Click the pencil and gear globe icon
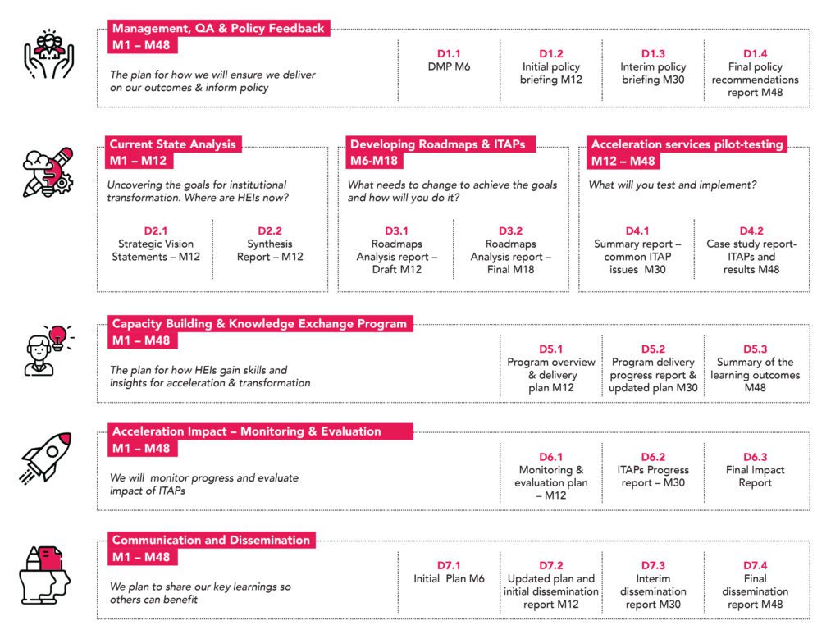Image resolution: width=840 pixels, height=639 pixels. (49, 172)
